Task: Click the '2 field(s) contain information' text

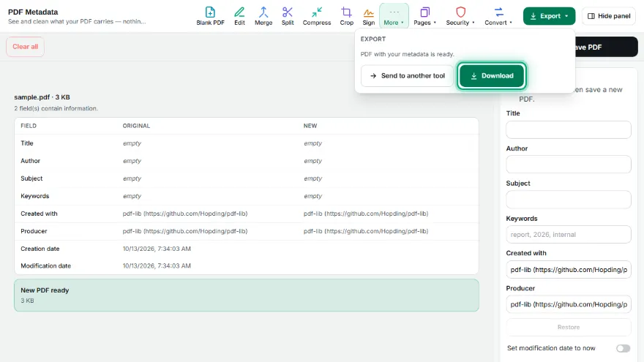Action: pyautogui.click(x=56, y=108)
